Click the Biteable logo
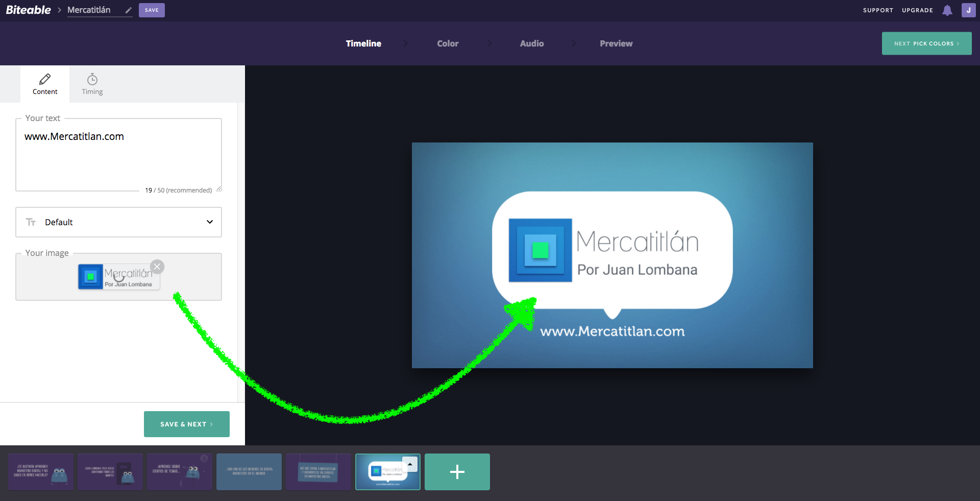Viewport: 980px width, 501px height. click(28, 10)
